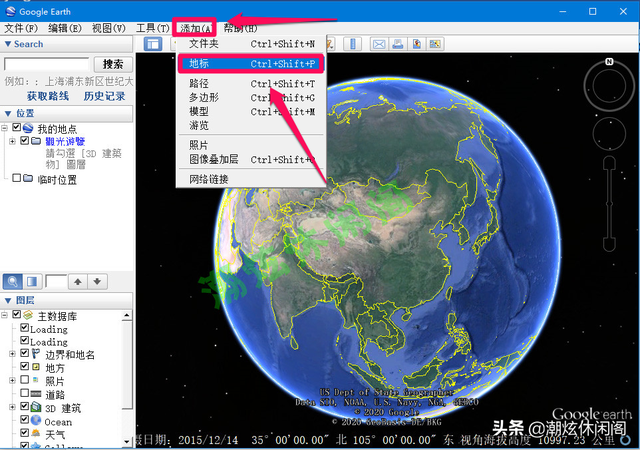Uncheck the 边界和地名 layer checkbox
The height and width of the screenshot is (450, 640).
(x=24, y=353)
